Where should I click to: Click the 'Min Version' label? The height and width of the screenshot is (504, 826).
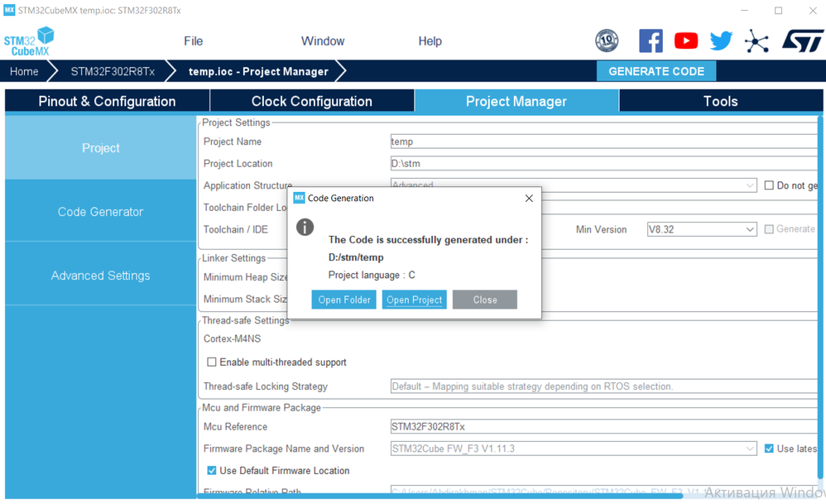(601, 229)
